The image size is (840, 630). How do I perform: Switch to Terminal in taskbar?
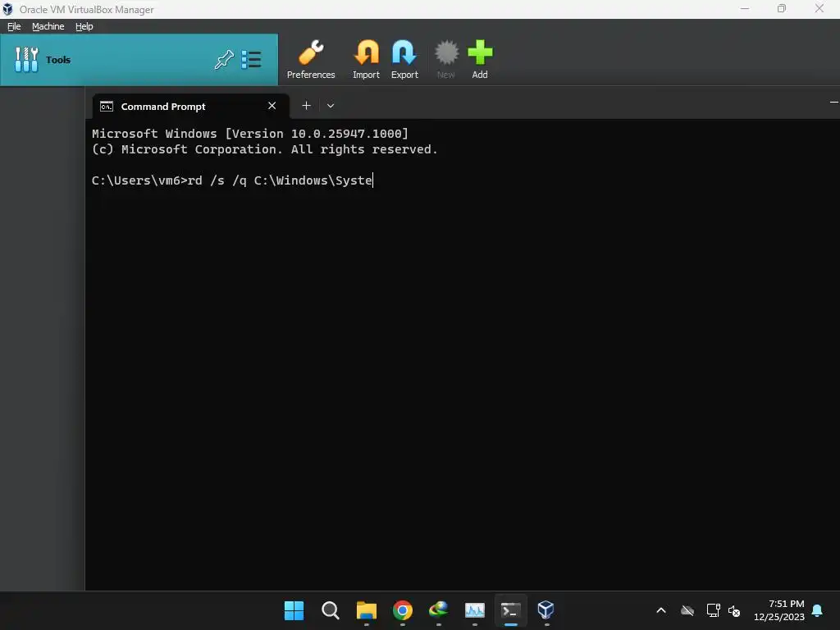click(510, 610)
